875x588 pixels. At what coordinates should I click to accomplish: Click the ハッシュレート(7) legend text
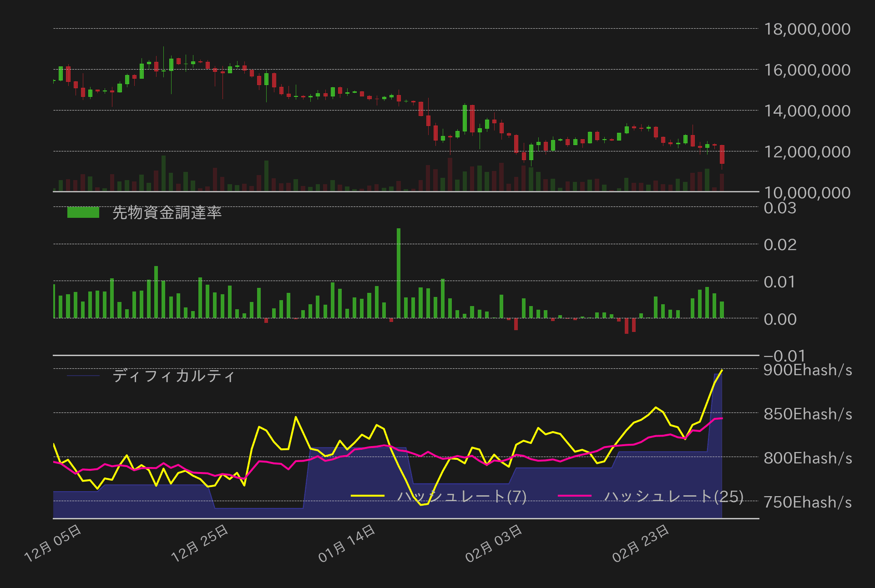[x=462, y=496]
